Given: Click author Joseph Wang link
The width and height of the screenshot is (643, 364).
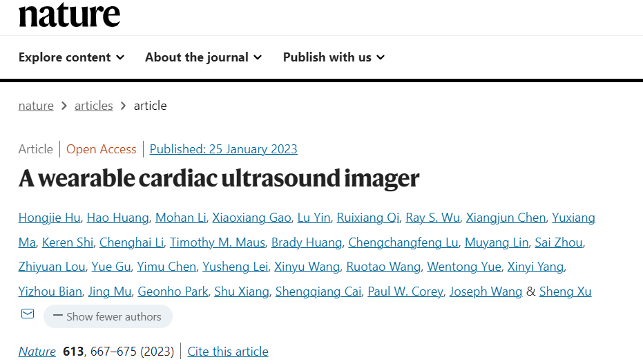Looking at the screenshot, I should click(x=486, y=291).
